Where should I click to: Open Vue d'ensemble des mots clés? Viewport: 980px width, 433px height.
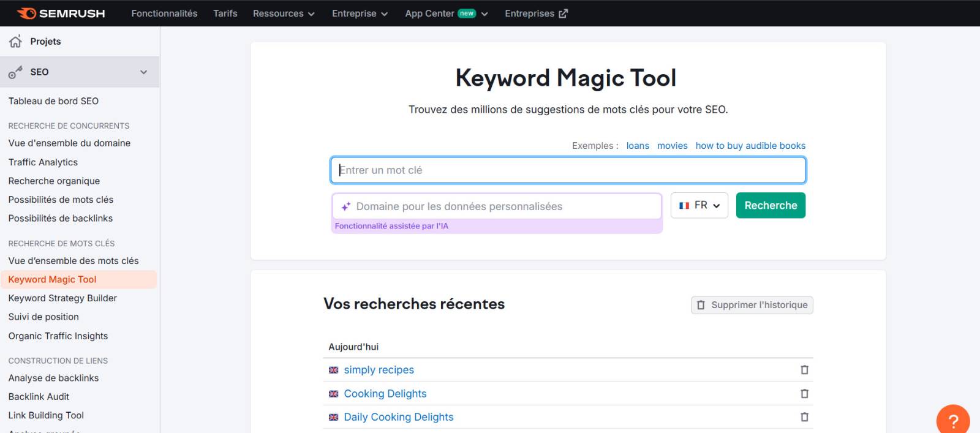[x=73, y=261]
